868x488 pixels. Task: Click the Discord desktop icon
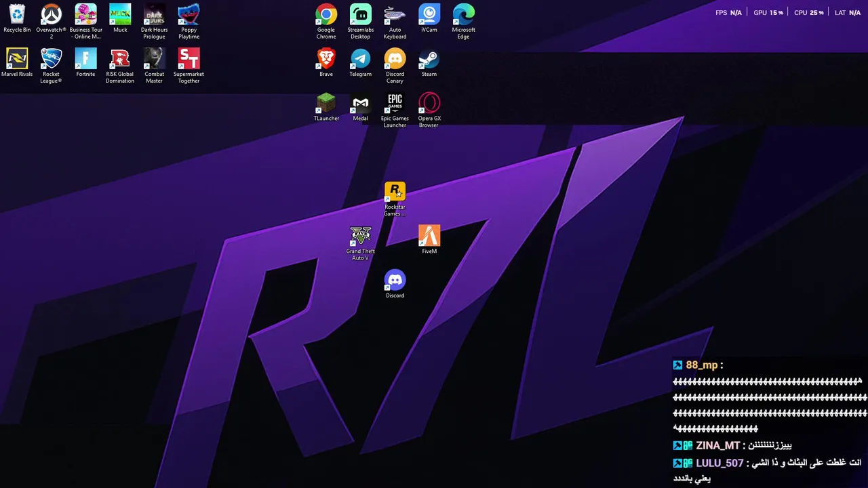395,284
